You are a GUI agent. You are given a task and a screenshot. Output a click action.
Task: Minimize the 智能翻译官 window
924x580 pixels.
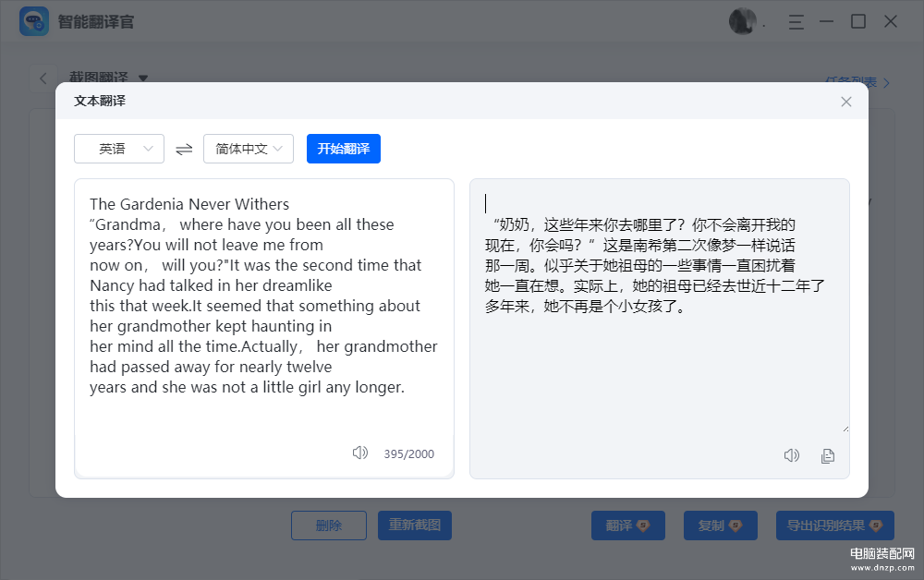click(827, 22)
